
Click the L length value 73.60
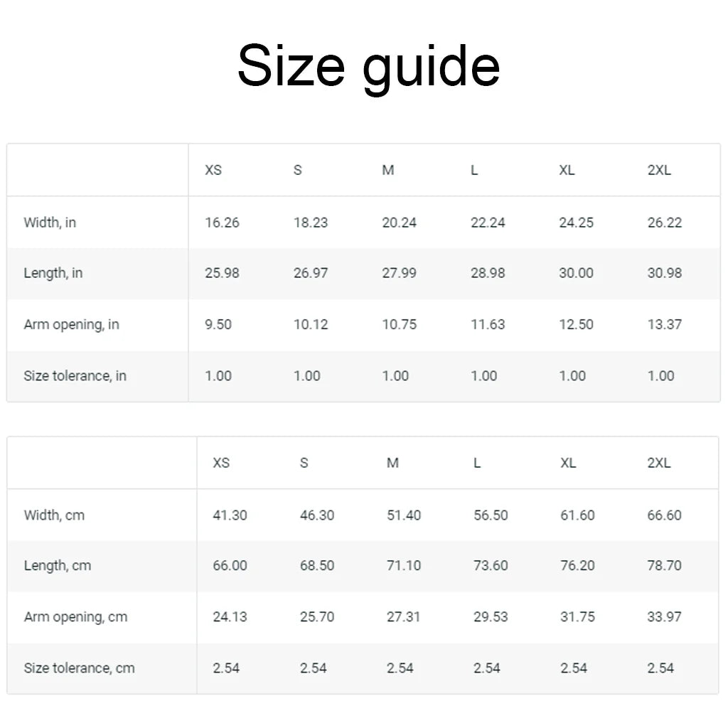[491, 566]
